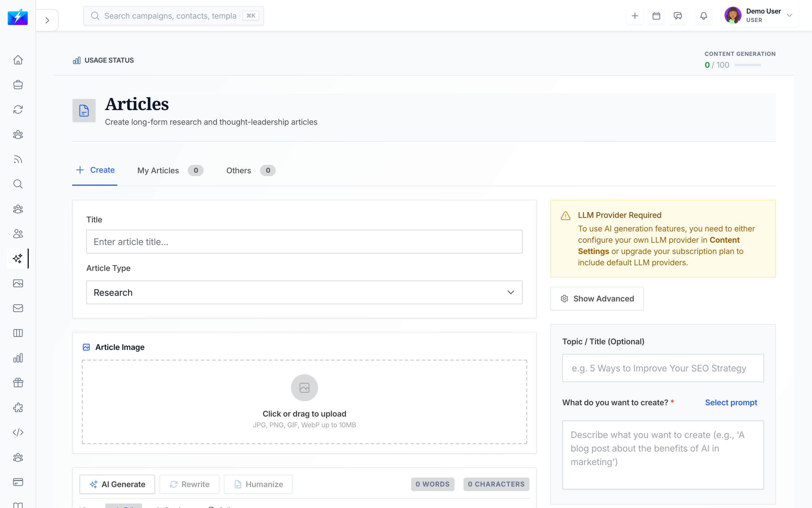Open the Article Type Research dropdown
Screen dimensions: 812x508
(x=304, y=292)
